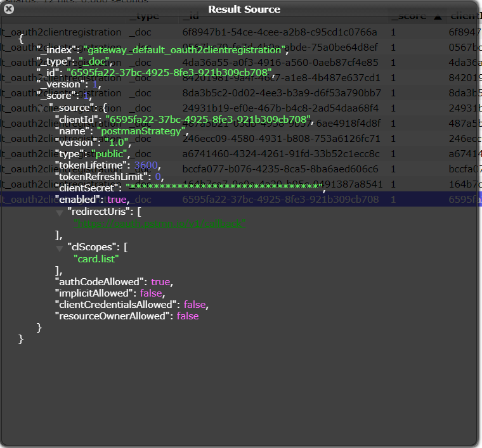Click the _index value gateway_default_oauth2clientregistration
482x448 pixels.
[183, 50]
